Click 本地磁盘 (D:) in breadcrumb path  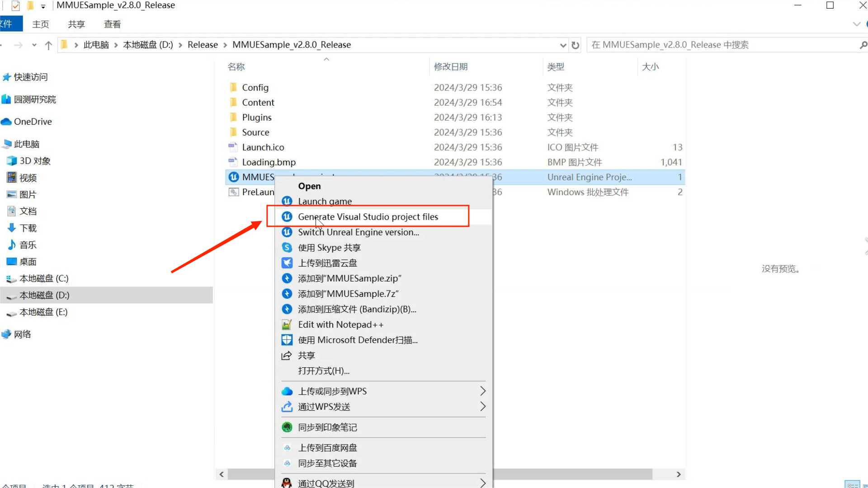[148, 45]
